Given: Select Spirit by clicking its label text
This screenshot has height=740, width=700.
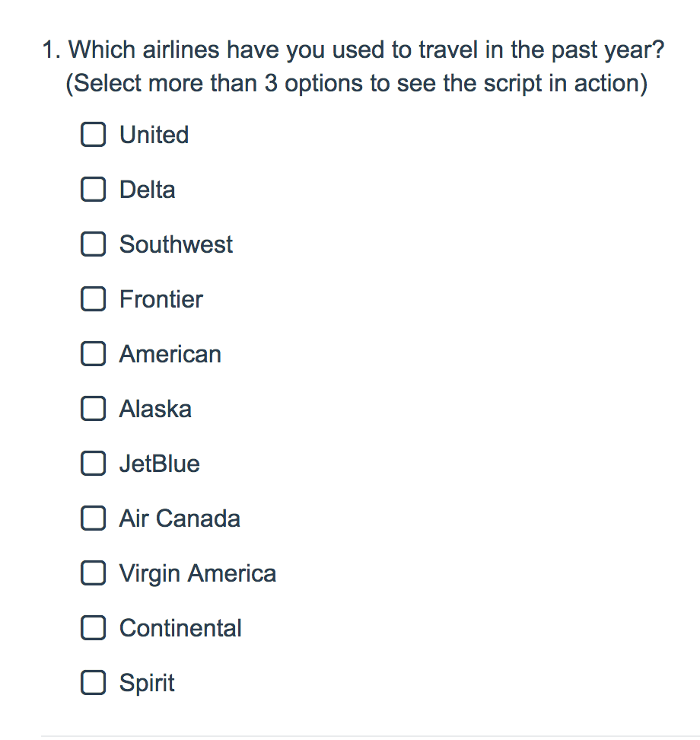Looking at the screenshot, I should [147, 683].
